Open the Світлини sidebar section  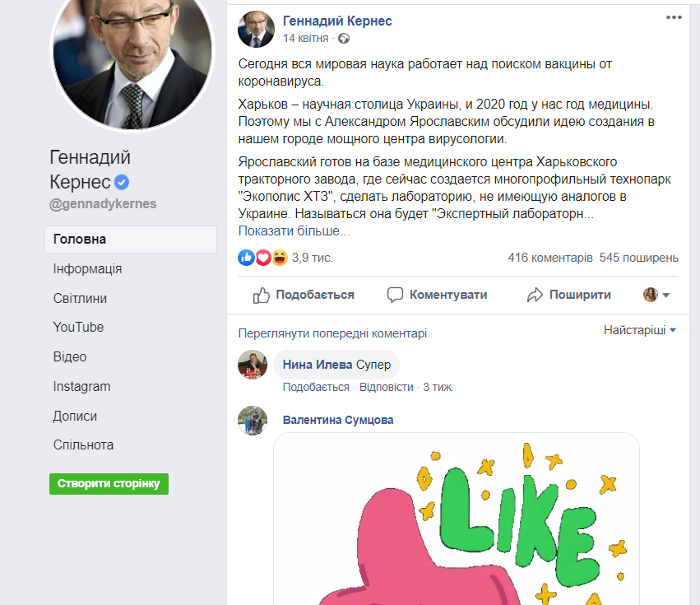[80, 298]
